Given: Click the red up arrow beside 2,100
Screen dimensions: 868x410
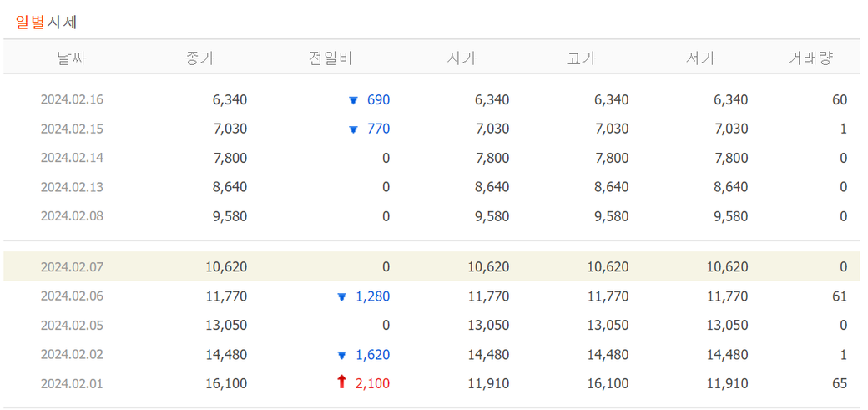Looking at the screenshot, I should (341, 383).
